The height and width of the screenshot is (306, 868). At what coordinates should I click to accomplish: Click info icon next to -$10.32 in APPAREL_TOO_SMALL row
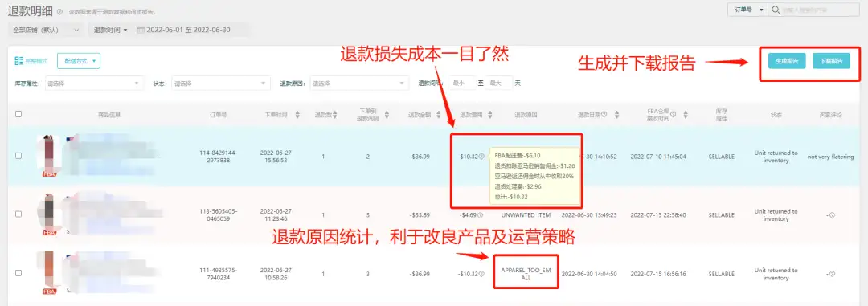[481, 274]
